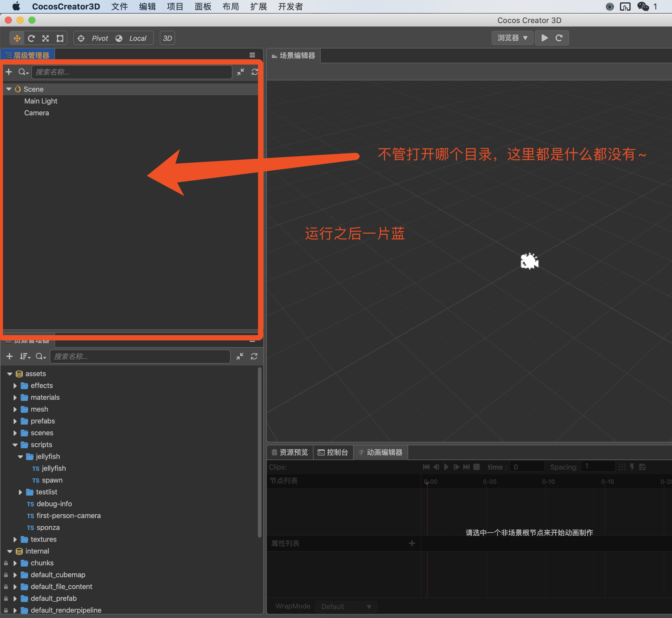Select the Main Light node
The height and width of the screenshot is (618, 672).
point(41,101)
